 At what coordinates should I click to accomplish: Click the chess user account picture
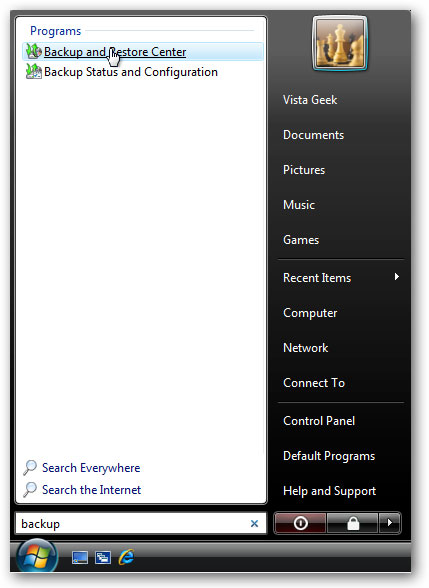click(340, 43)
